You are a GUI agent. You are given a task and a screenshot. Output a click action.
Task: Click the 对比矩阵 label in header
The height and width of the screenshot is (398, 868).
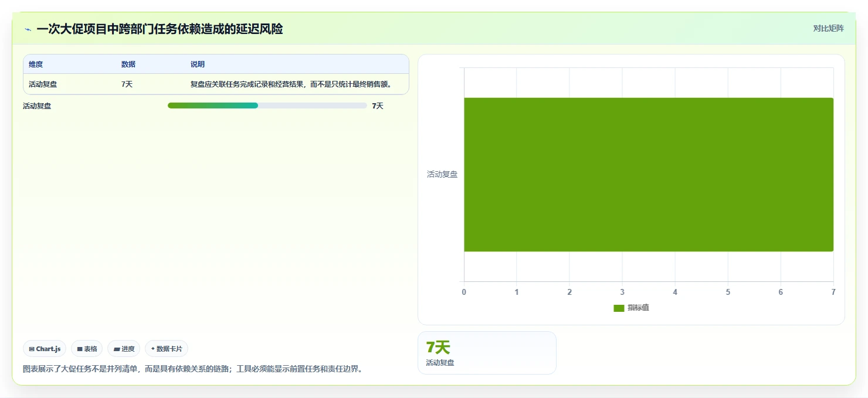[828, 28]
